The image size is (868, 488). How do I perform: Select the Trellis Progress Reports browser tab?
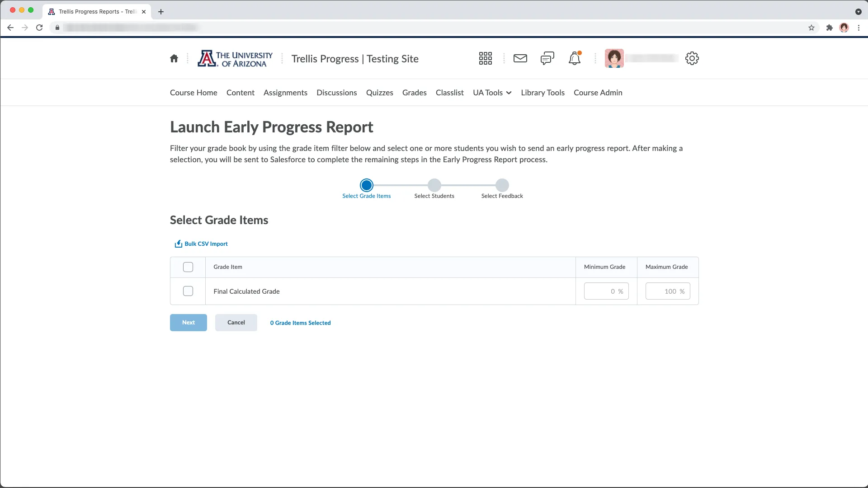(x=97, y=12)
